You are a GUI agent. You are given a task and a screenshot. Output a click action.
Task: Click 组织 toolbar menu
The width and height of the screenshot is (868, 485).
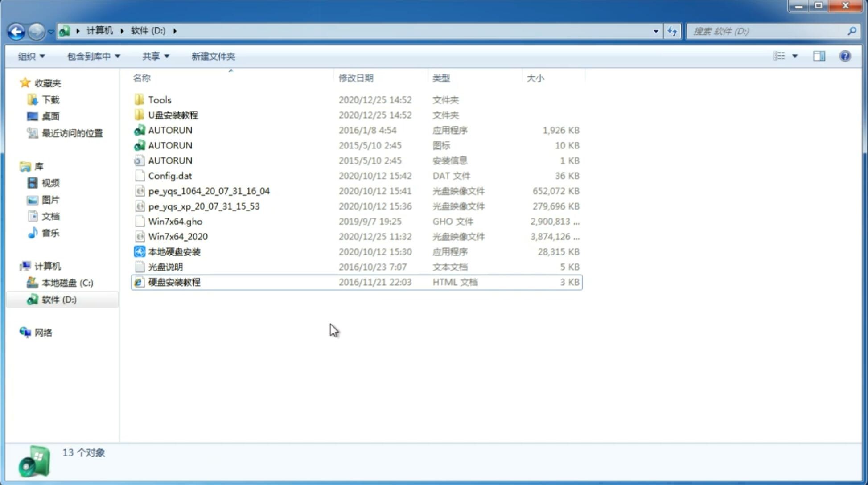point(31,55)
